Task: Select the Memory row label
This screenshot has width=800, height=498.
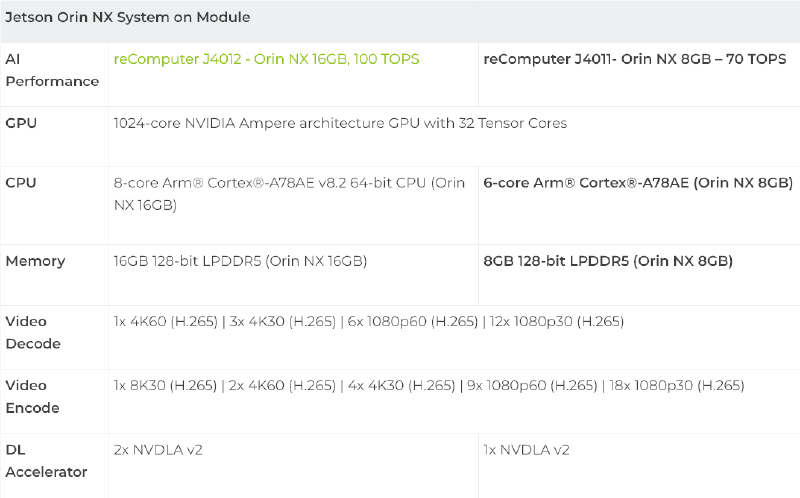Action: click(x=35, y=261)
